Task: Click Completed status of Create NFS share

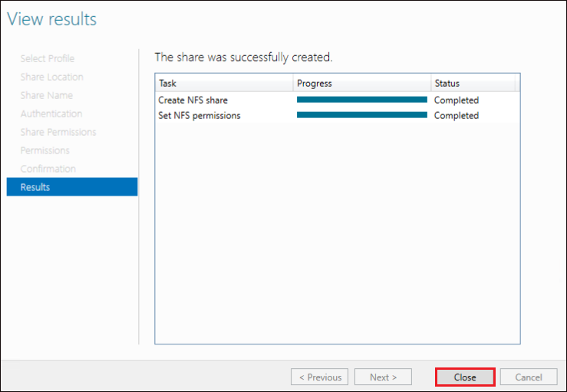Action: 457,100
